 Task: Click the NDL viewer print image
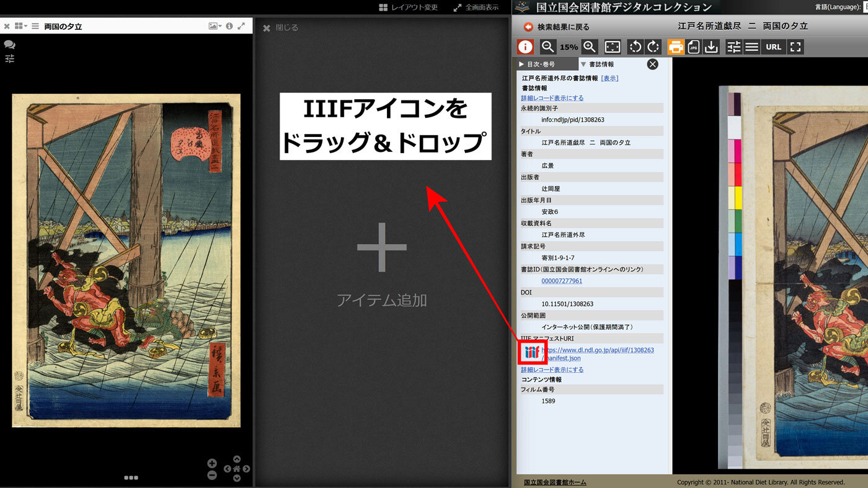coord(793,277)
